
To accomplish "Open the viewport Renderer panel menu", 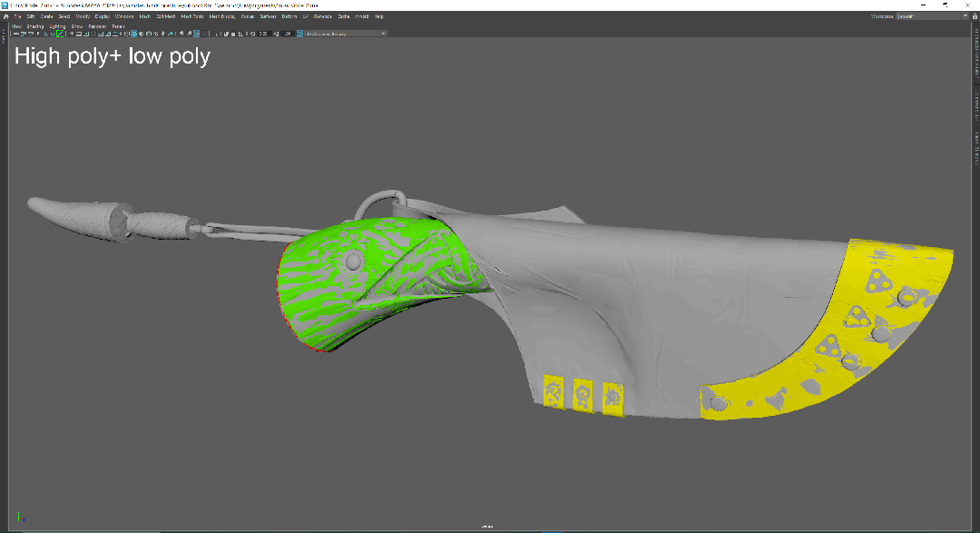I will click(x=97, y=26).
